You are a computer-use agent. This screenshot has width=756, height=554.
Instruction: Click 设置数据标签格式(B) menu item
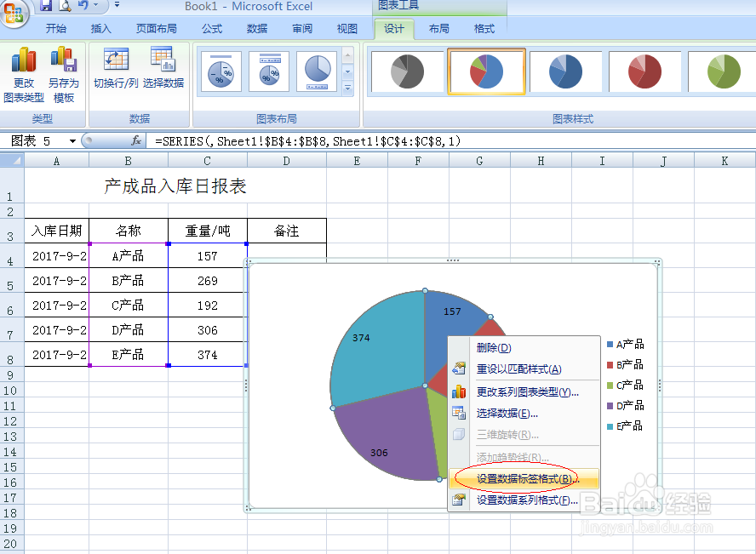click(524, 479)
